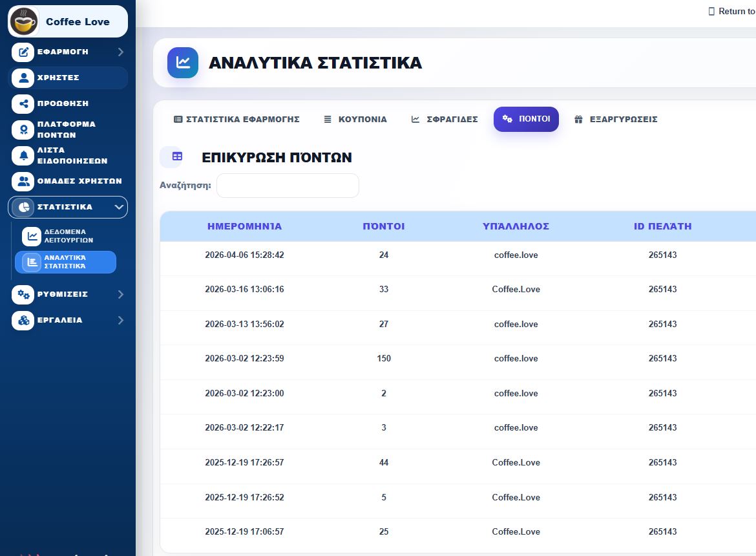756x556 pixels.
Task: Click the Coffee Love cup logo
Action: pyautogui.click(x=24, y=22)
